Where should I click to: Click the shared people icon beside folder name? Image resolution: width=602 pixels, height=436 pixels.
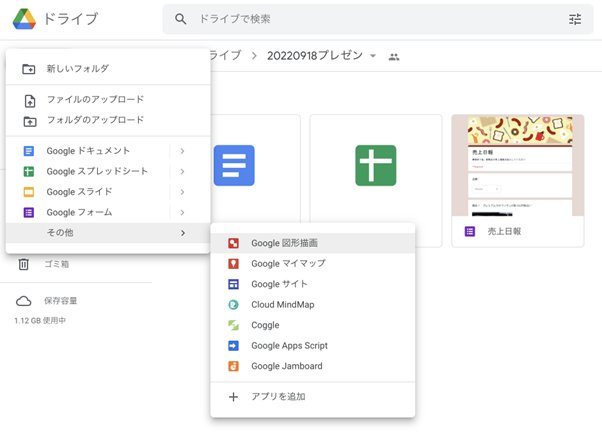(394, 57)
